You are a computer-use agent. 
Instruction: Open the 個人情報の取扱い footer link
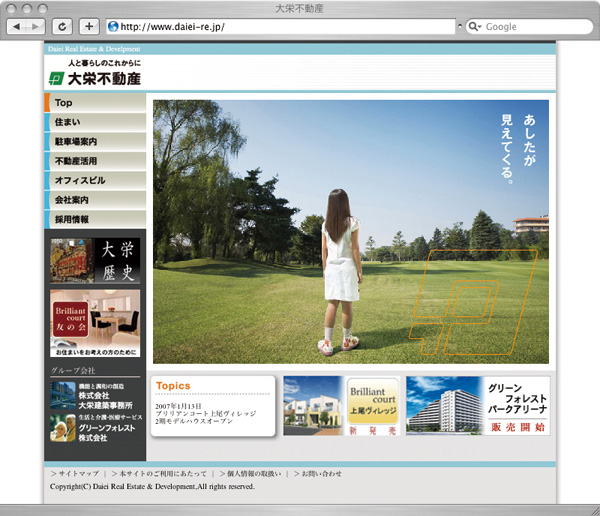pyautogui.click(x=250, y=474)
